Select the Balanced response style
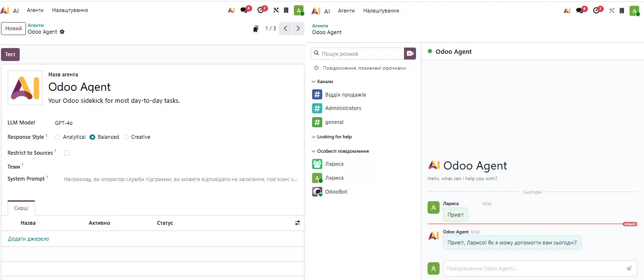 tap(92, 137)
